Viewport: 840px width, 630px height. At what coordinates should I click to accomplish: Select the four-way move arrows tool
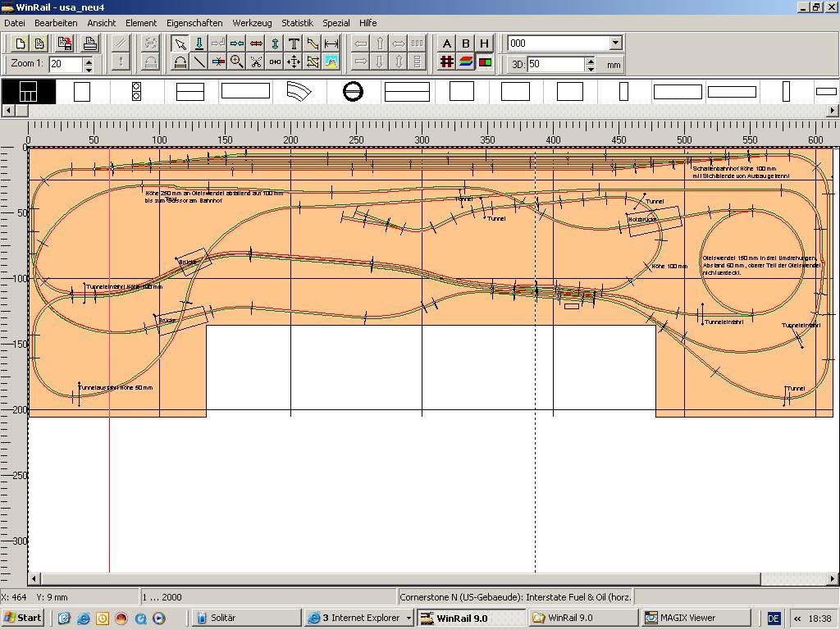pos(294,62)
